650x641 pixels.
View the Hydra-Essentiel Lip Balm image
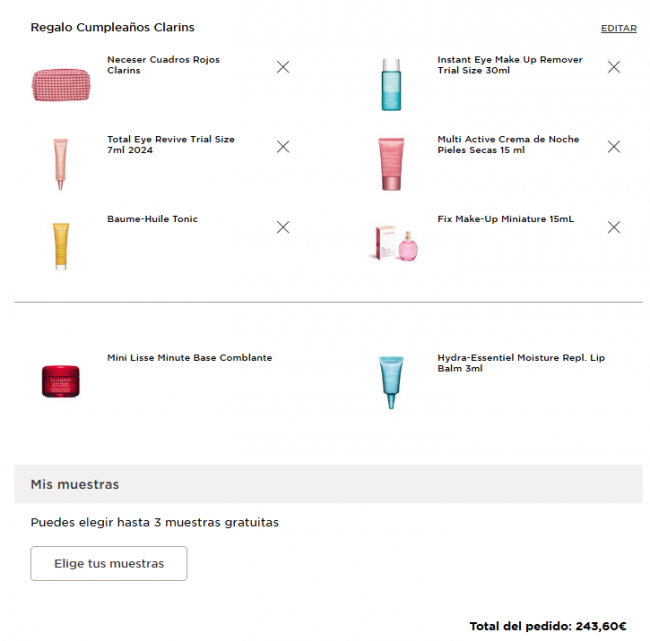coord(391,381)
